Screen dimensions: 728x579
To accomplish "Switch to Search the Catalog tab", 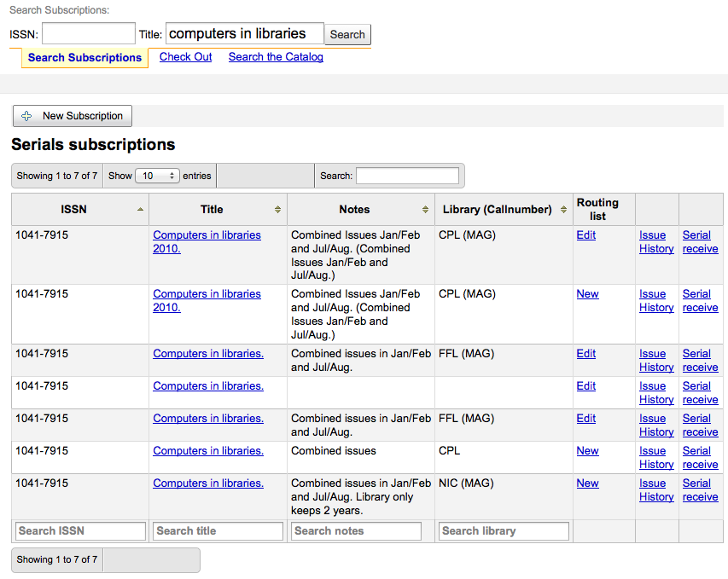I will (276, 56).
